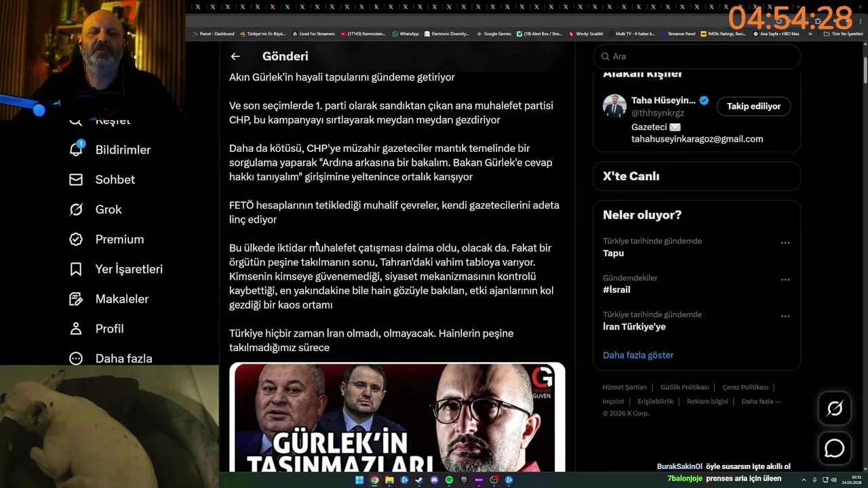The image size is (868, 488).
Task: Open Parrot - Dashboard bookmark
Action: tap(214, 33)
